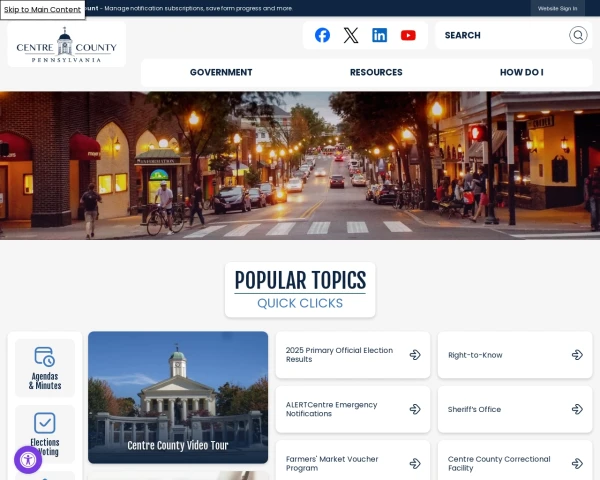This screenshot has width=600, height=480.
Task: Open the X (Twitter) icon
Action: (x=351, y=35)
